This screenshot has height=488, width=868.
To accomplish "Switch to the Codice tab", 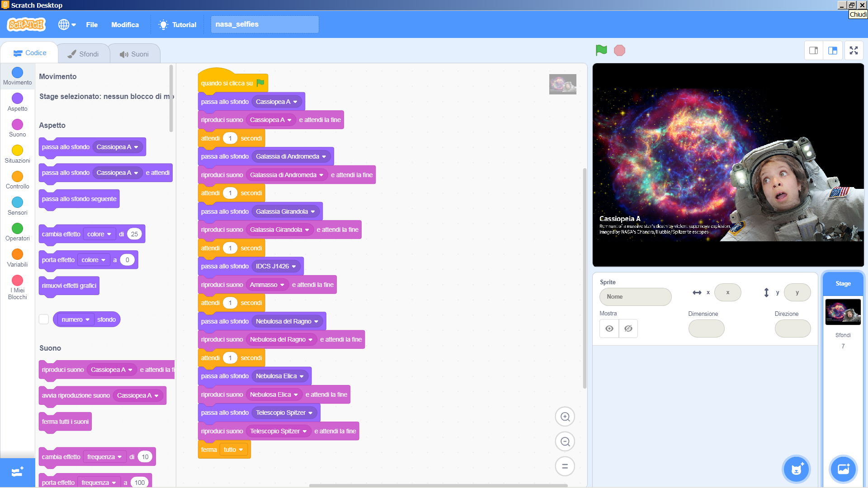I will point(30,53).
